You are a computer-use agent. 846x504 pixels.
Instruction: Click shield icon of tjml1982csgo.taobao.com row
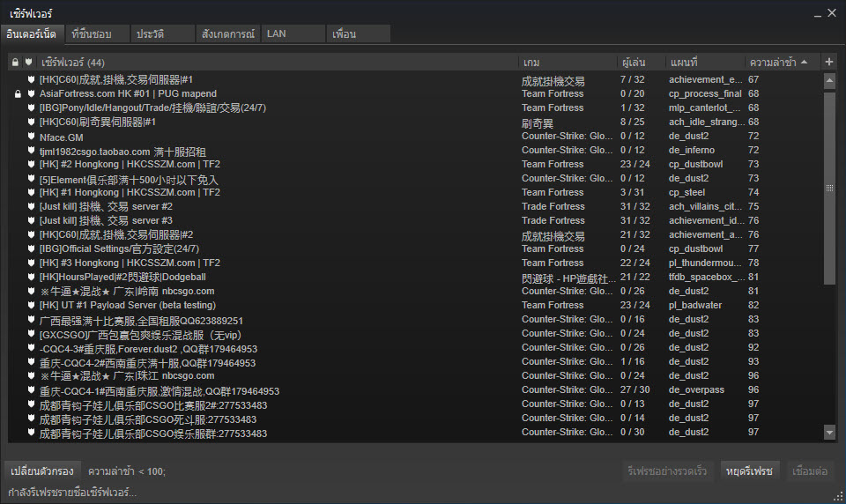tap(31, 150)
